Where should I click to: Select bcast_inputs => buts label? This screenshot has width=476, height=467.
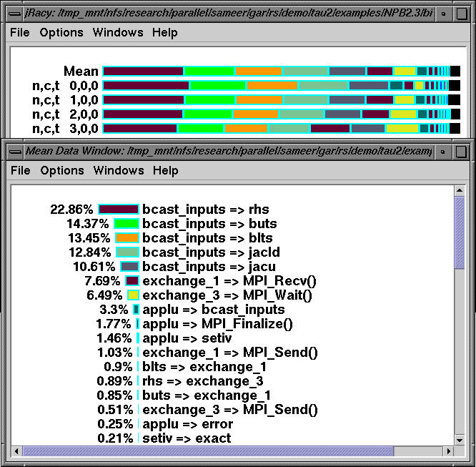209,224
